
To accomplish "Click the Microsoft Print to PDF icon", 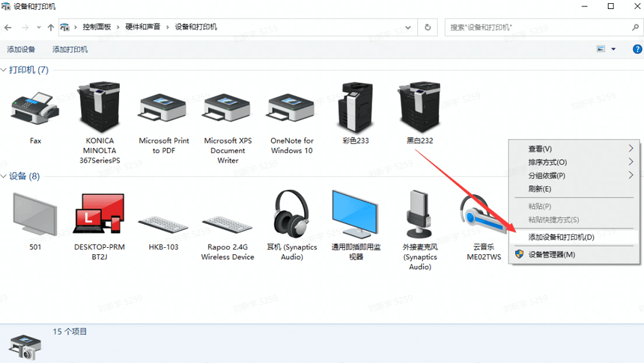I will point(164,107).
